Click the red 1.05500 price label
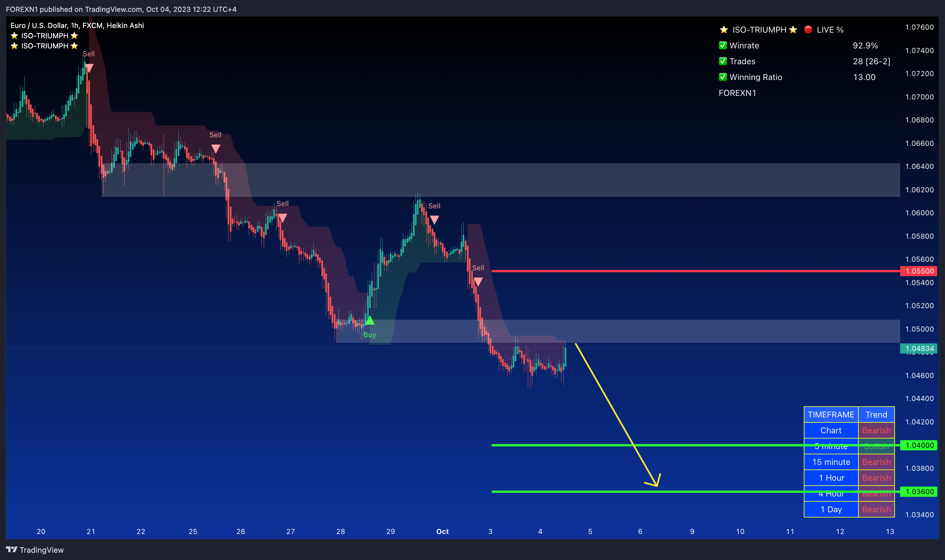The image size is (945, 560). 919,271
